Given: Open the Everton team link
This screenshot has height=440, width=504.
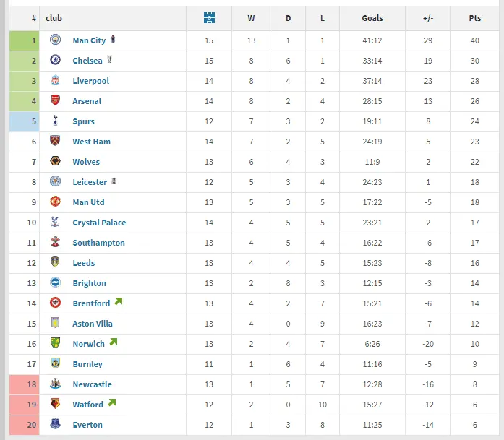Looking at the screenshot, I should click(x=87, y=425).
